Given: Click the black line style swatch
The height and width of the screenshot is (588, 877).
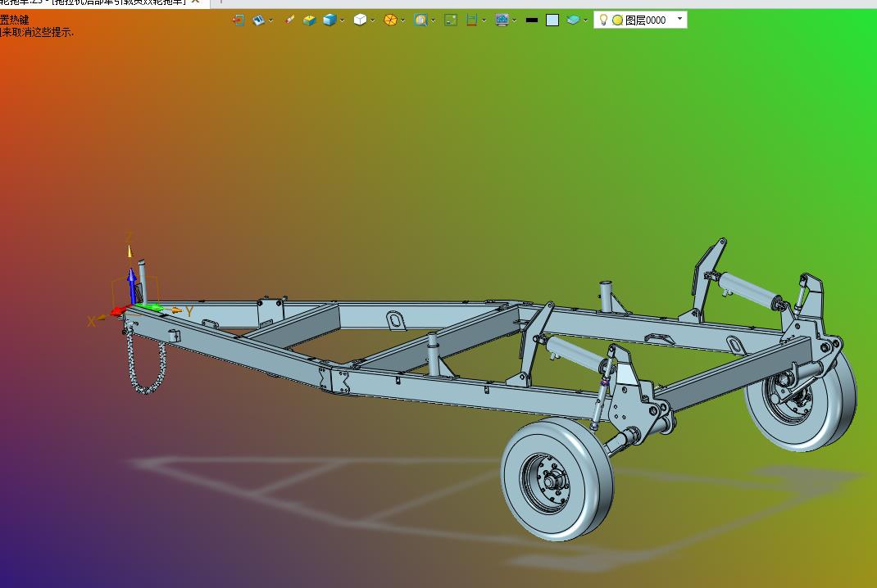Looking at the screenshot, I should [x=532, y=20].
